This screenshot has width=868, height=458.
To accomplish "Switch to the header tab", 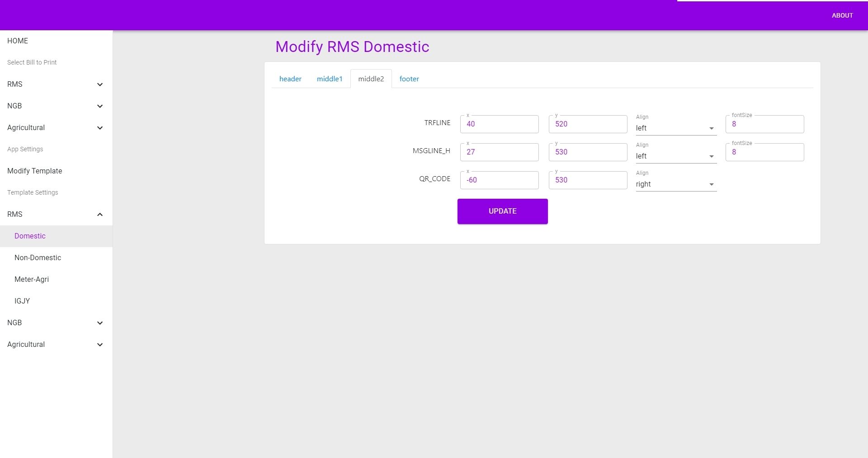I will click(x=290, y=79).
